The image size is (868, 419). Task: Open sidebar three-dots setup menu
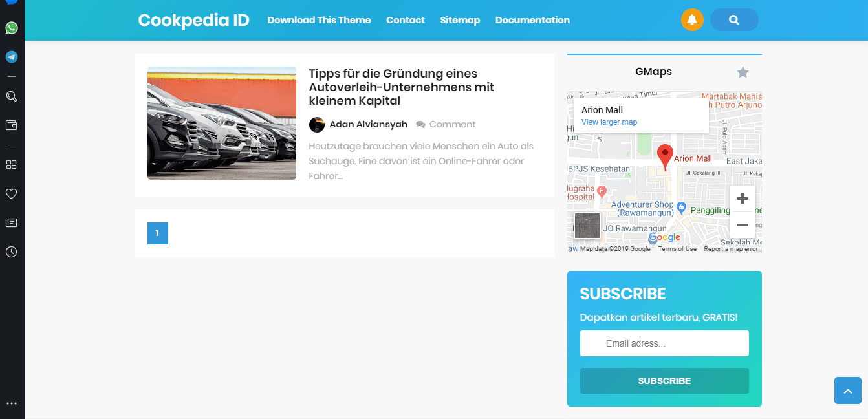12,403
